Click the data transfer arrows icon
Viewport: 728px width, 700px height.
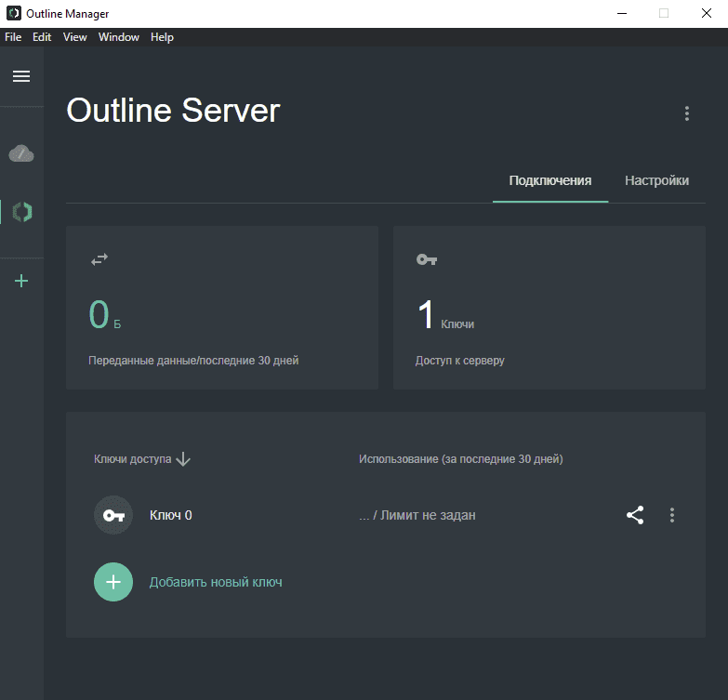coord(99,259)
